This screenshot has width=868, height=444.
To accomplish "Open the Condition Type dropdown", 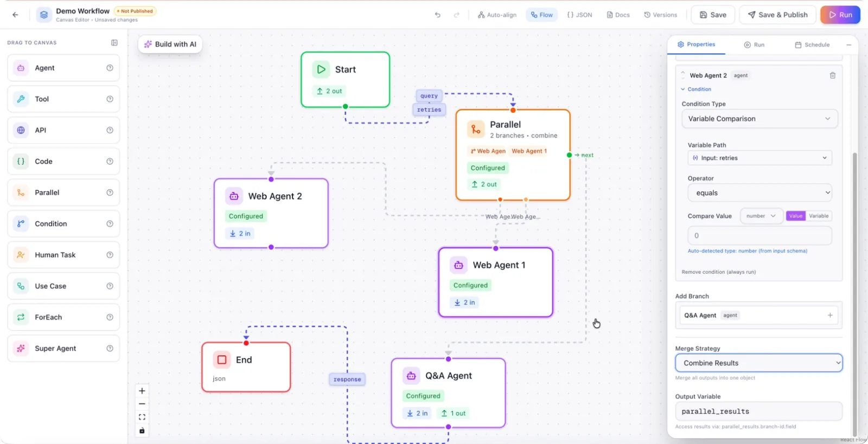I will pos(759,119).
